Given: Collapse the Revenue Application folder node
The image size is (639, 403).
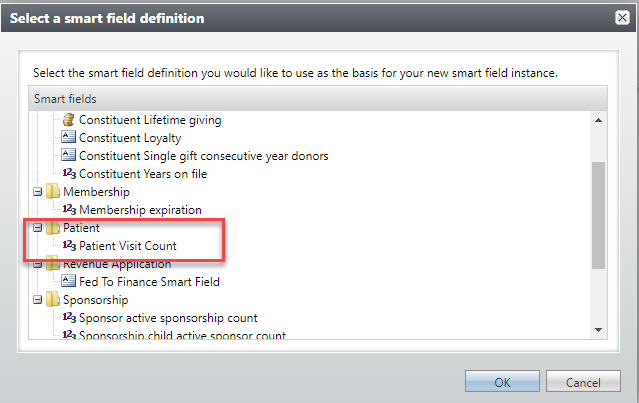Looking at the screenshot, I should click(38, 264).
